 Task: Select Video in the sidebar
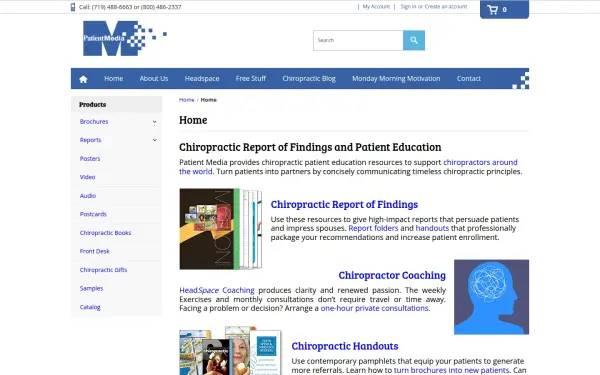[x=87, y=177]
